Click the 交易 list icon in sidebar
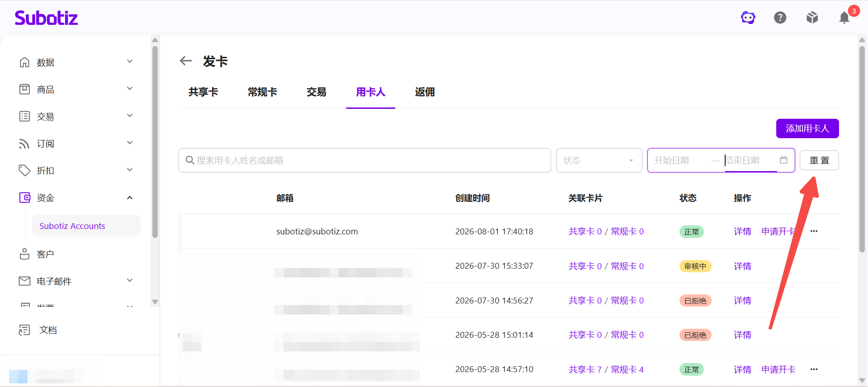This screenshot has width=868, height=387. (x=24, y=116)
